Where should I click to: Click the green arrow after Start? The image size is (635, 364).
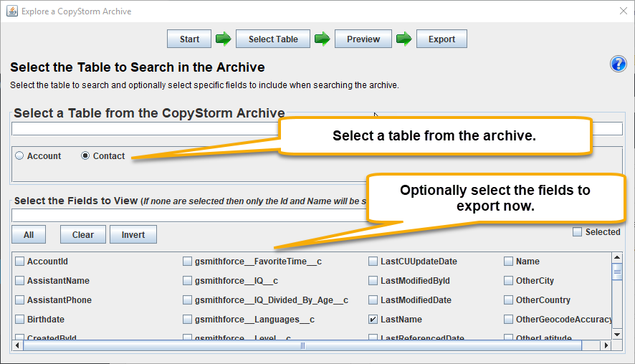(223, 39)
